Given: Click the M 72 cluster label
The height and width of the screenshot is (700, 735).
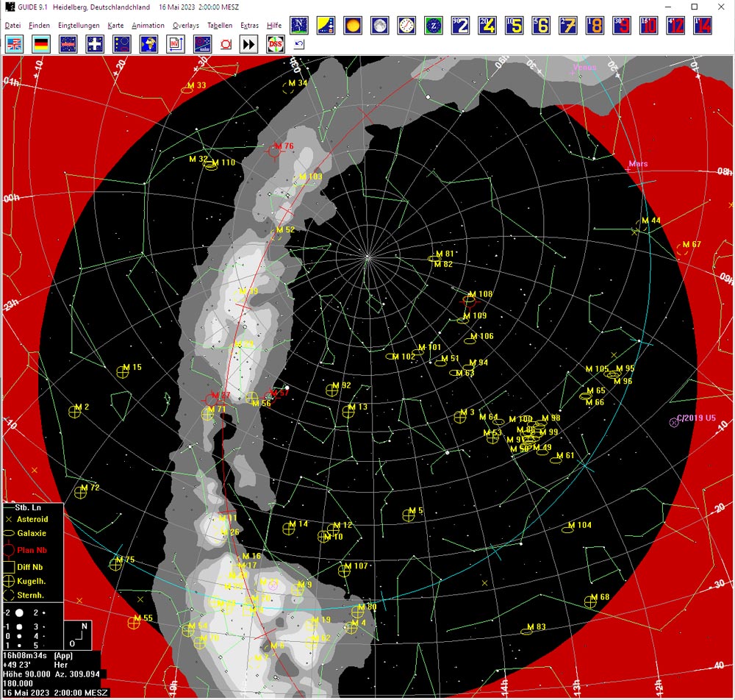Looking at the screenshot, I should tap(91, 488).
